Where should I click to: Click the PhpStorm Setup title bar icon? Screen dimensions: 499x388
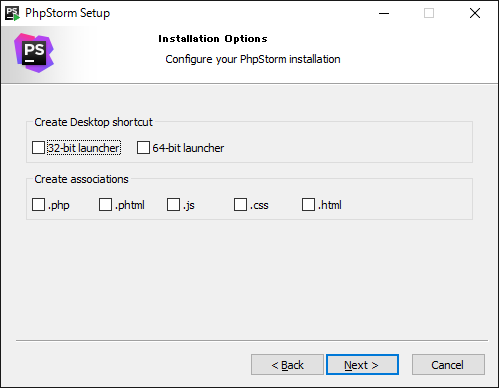12,13
